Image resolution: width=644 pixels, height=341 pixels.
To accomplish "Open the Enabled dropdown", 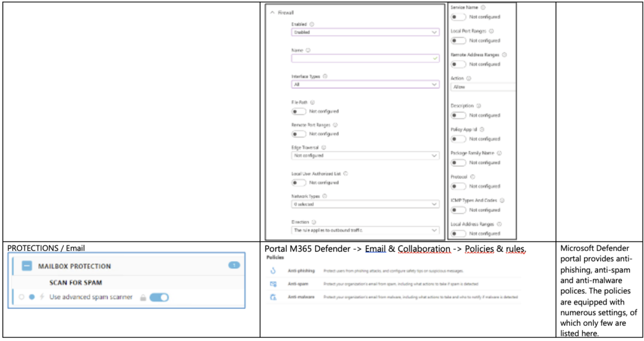I will pos(365,32).
